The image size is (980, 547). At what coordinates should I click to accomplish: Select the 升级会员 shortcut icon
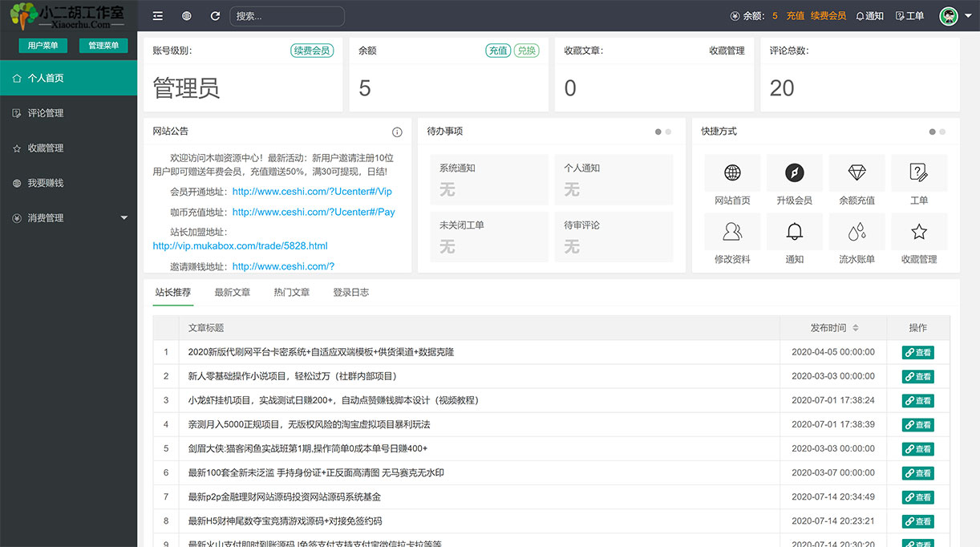pos(794,172)
